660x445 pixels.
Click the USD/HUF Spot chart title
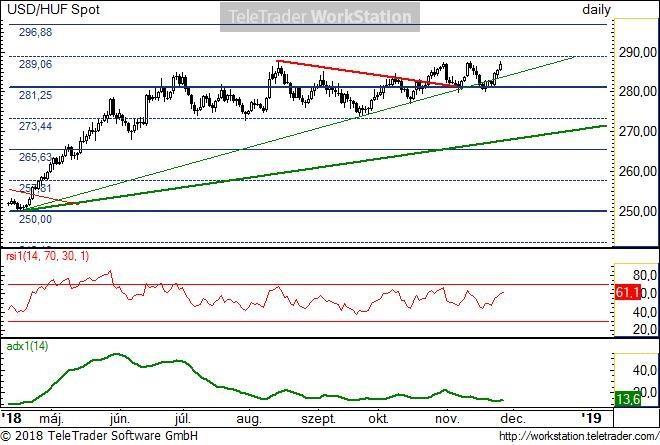click(x=53, y=9)
